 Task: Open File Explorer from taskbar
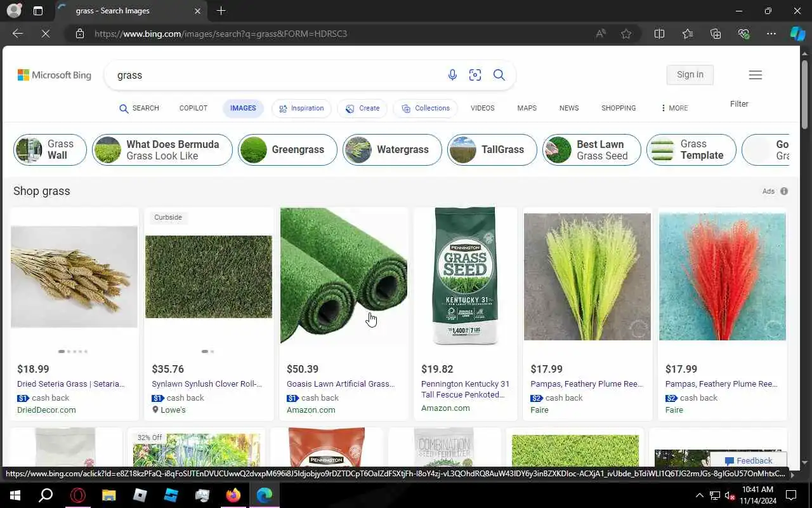(x=109, y=495)
